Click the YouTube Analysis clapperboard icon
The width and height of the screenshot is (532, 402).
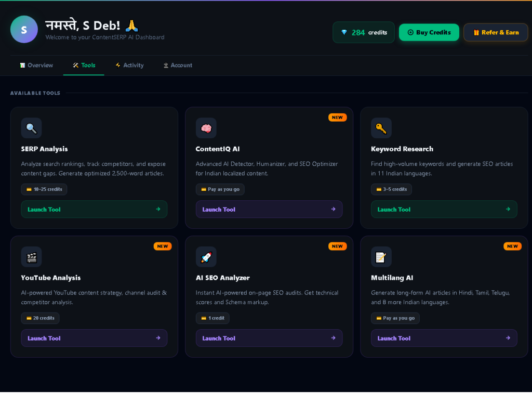coord(32,257)
